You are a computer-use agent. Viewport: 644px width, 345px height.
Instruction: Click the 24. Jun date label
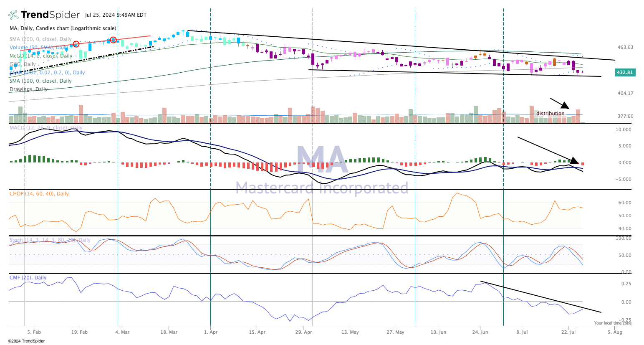point(480,332)
